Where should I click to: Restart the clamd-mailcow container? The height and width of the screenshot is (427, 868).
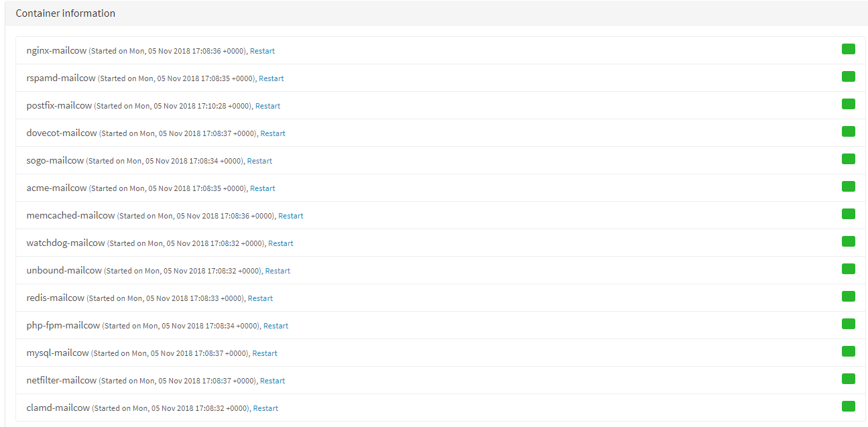(x=265, y=408)
